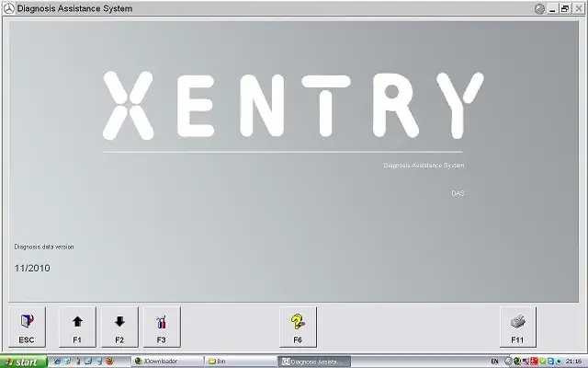Click the F2 down-arrow button
Viewport: 588px width, 368px height.
click(119, 328)
